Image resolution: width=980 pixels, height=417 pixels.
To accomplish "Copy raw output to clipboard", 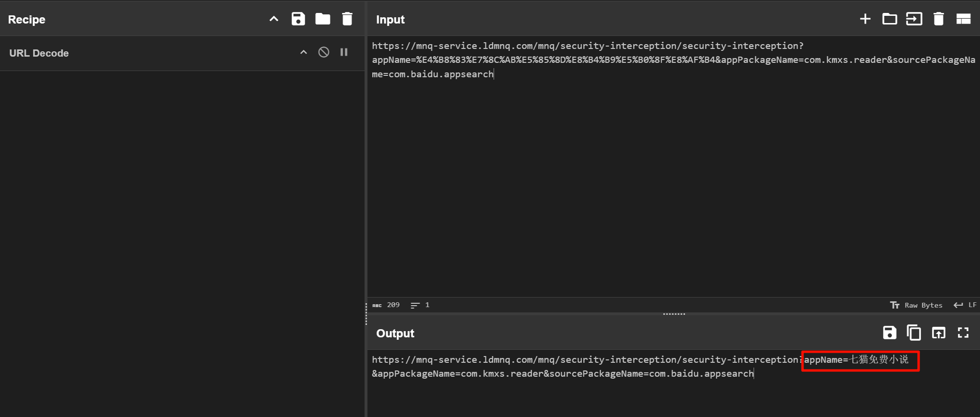I will [x=914, y=333].
